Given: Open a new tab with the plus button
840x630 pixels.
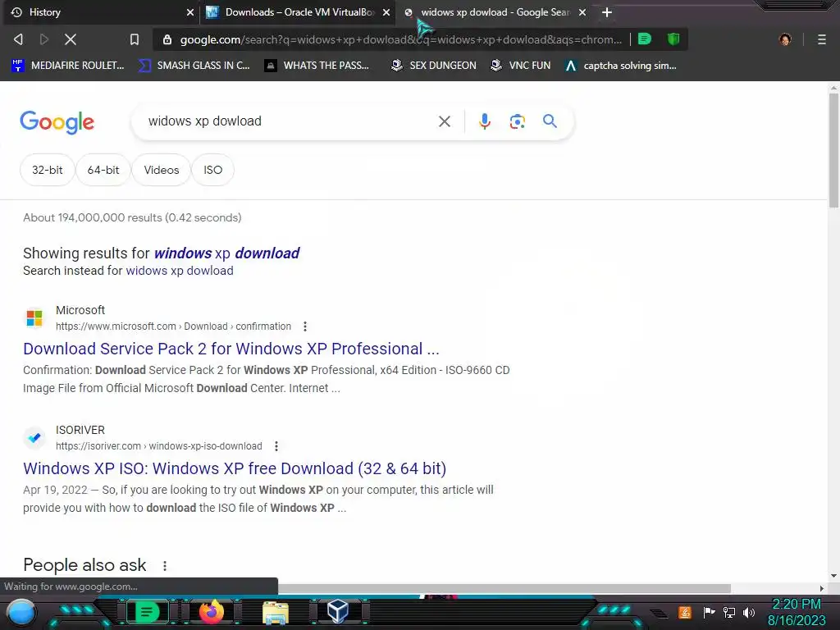Looking at the screenshot, I should tap(606, 12).
